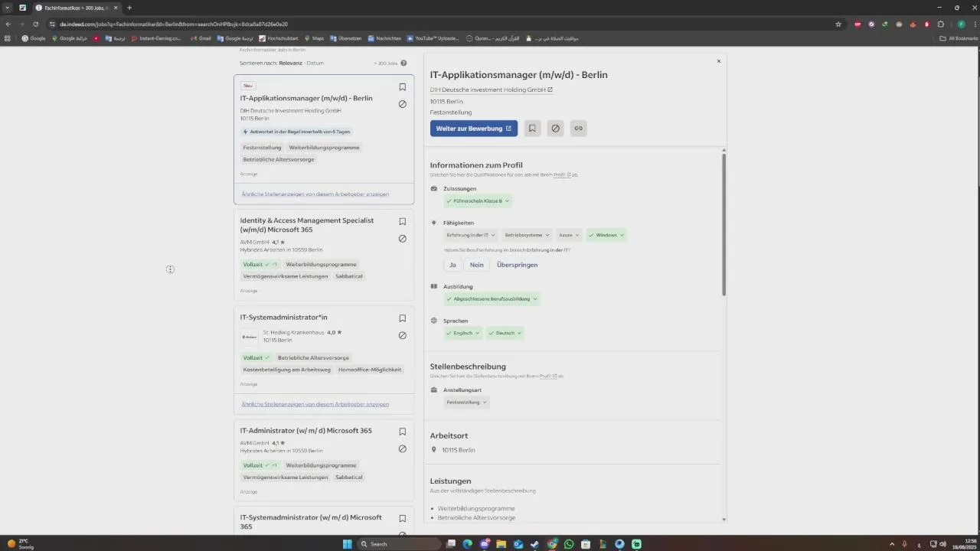Expand the Windows skill chip
The width and height of the screenshot is (980, 551).
[x=606, y=236]
